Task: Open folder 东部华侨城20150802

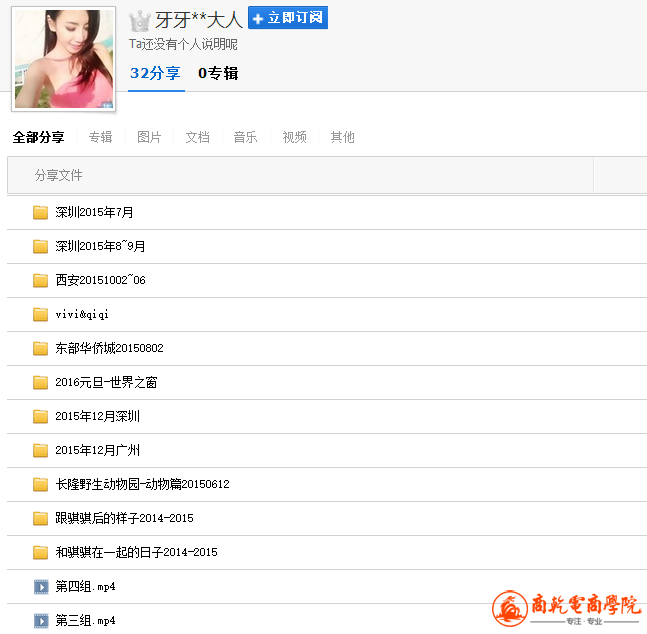Action: pos(109,348)
